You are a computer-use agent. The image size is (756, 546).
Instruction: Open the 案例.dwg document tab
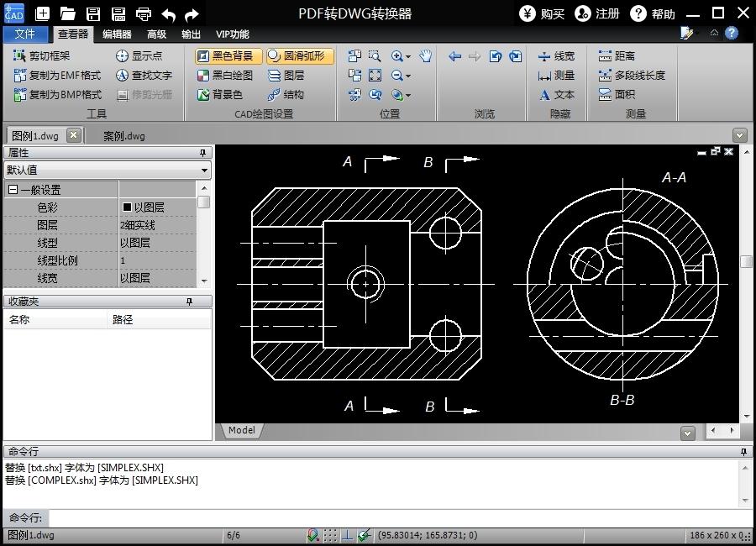coord(124,136)
